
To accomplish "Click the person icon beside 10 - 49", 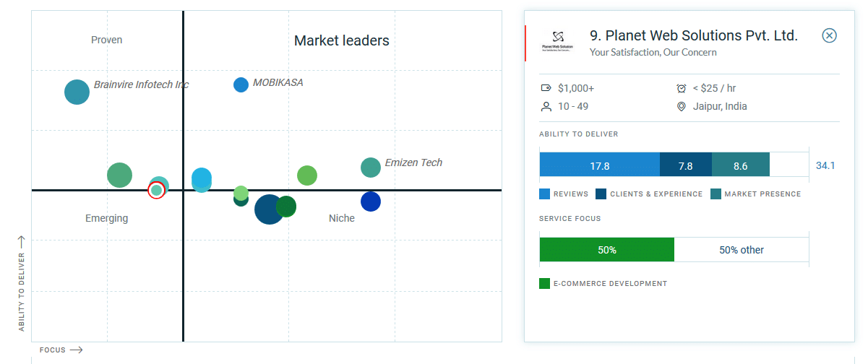I will [546, 106].
